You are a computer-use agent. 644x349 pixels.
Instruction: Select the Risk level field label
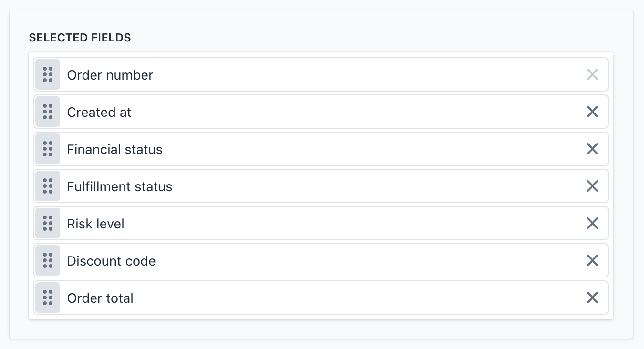[95, 224]
